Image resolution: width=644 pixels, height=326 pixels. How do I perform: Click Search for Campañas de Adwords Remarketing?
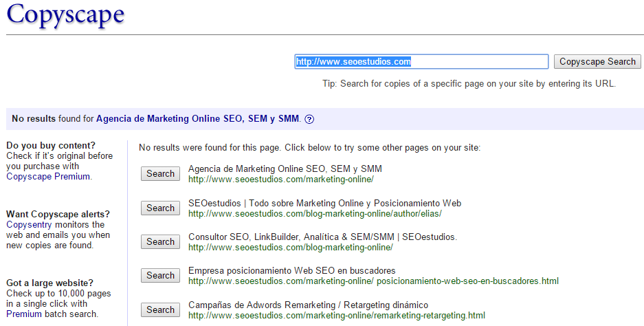pos(160,309)
